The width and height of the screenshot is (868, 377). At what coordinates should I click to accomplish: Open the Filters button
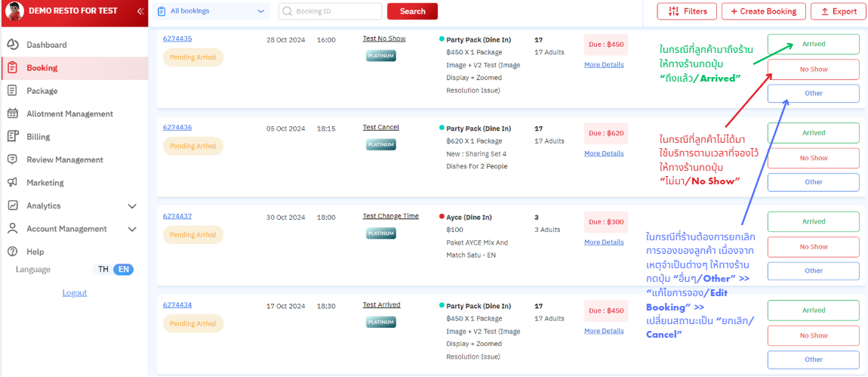[x=686, y=11]
